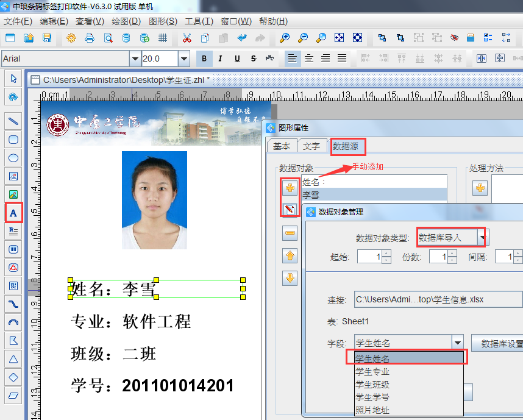Select the triangle shape tool

(13, 359)
